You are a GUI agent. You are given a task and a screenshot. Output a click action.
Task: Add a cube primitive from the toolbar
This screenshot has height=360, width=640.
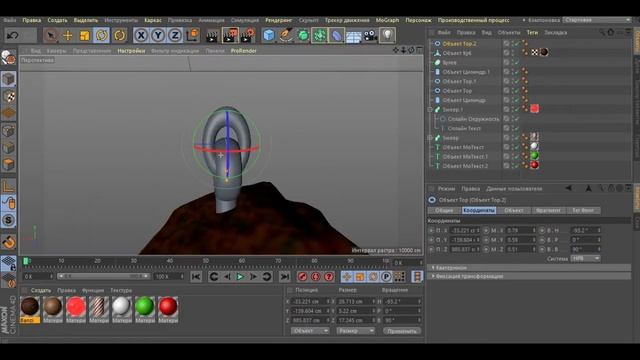coord(269,36)
